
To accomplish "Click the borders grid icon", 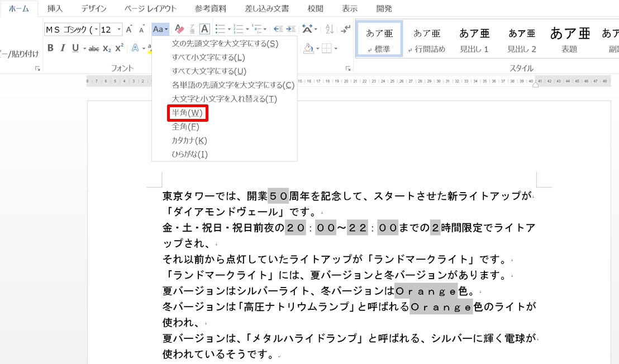I will 327,49.
